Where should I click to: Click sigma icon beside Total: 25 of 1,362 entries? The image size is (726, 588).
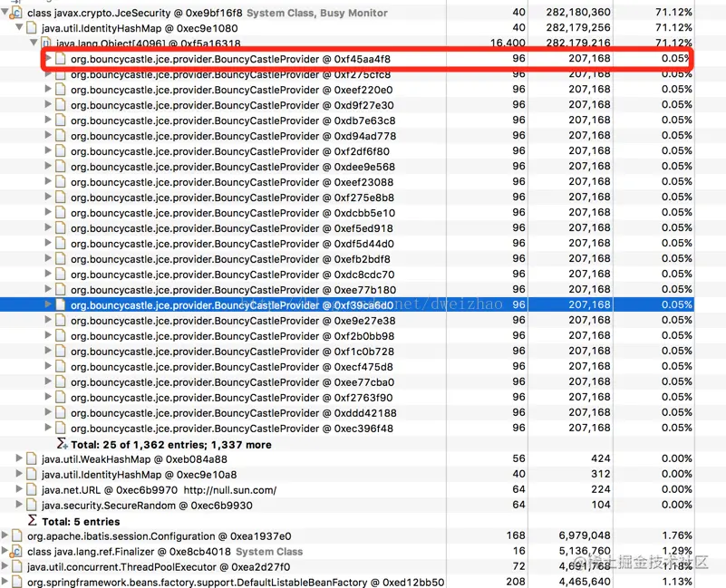pos(62,444)
